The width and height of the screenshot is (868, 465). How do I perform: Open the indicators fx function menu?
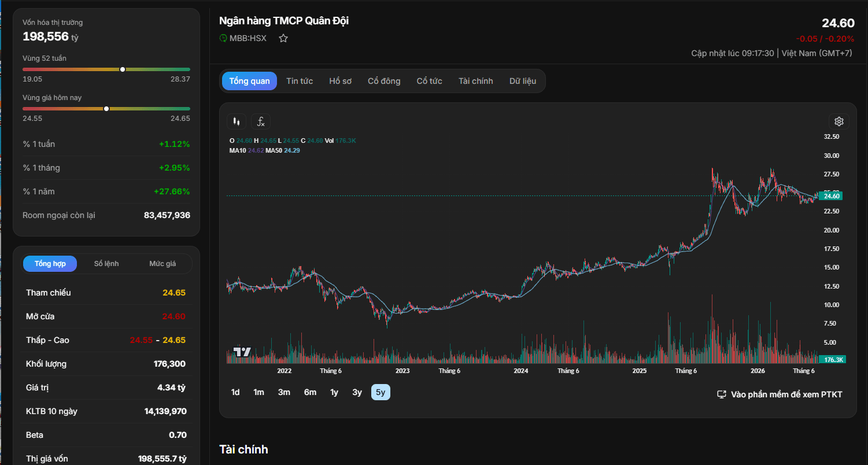pyautogui.click(x=261, y=121)
